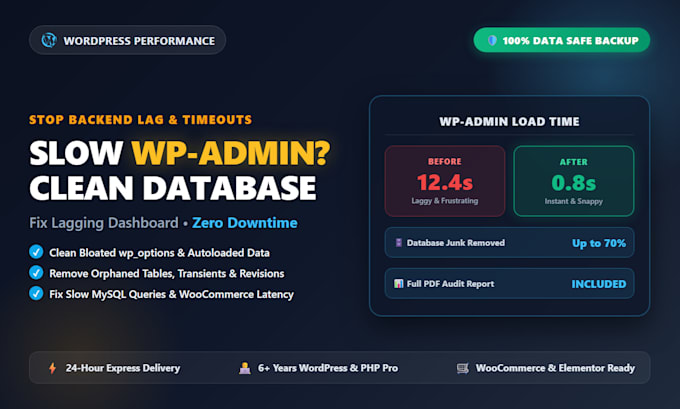The height and width of the screenshot is (409, 680).
Task: Click the shopping cart icon beside WooCommerce
Action: point(463,368)
